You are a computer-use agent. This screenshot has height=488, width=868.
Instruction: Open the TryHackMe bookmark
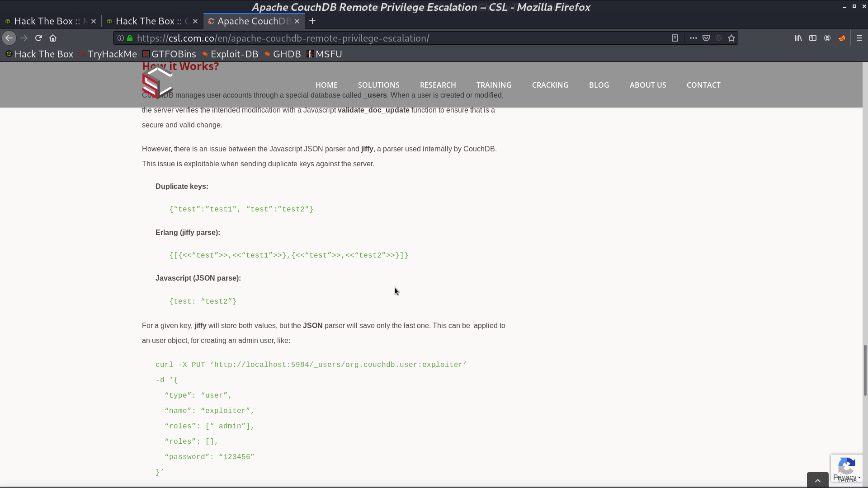(108, 54)
